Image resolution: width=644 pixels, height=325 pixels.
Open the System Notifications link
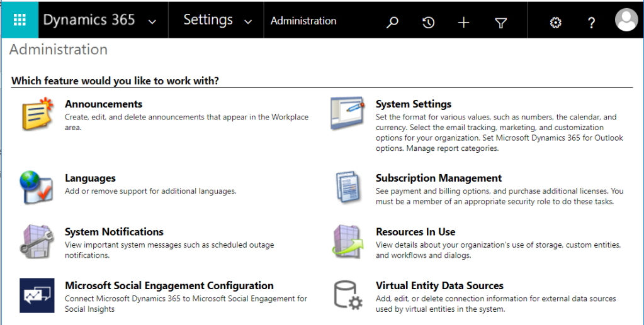tap(114, 232)
